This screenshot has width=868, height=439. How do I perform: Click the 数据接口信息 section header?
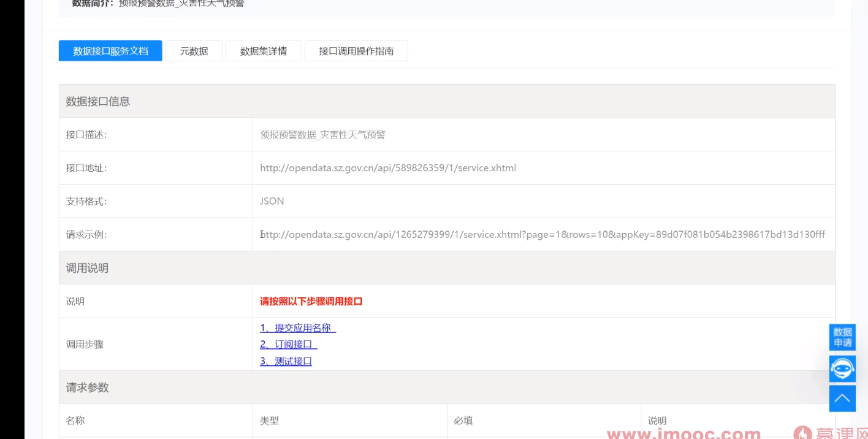click(447, 101)
